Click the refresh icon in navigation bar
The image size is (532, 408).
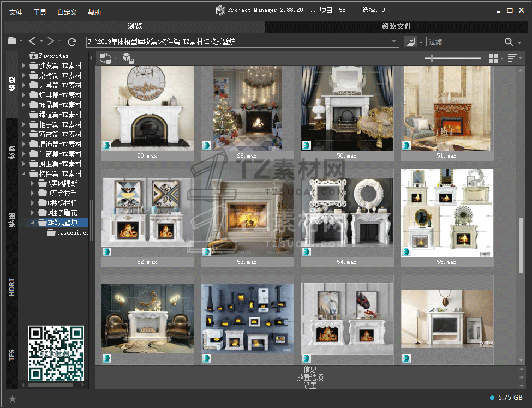tap(72, 42)
